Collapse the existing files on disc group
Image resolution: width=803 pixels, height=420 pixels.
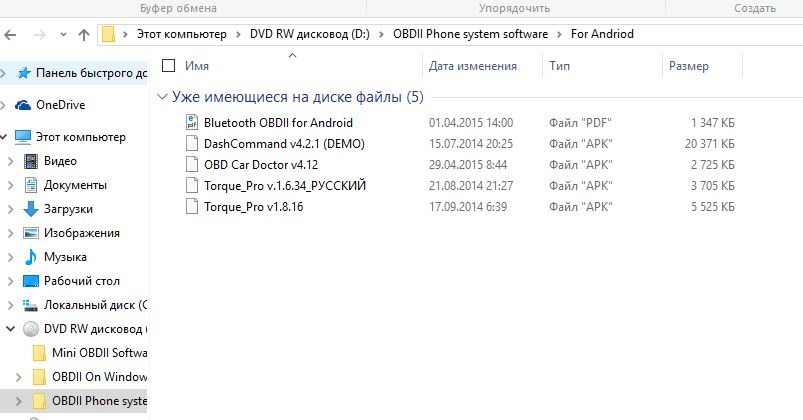[x=163, y=98]
